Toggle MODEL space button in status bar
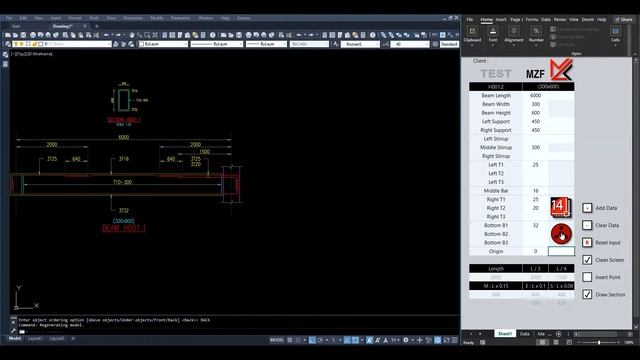Viewport: 640px width, 360px height. coord(277,340)
